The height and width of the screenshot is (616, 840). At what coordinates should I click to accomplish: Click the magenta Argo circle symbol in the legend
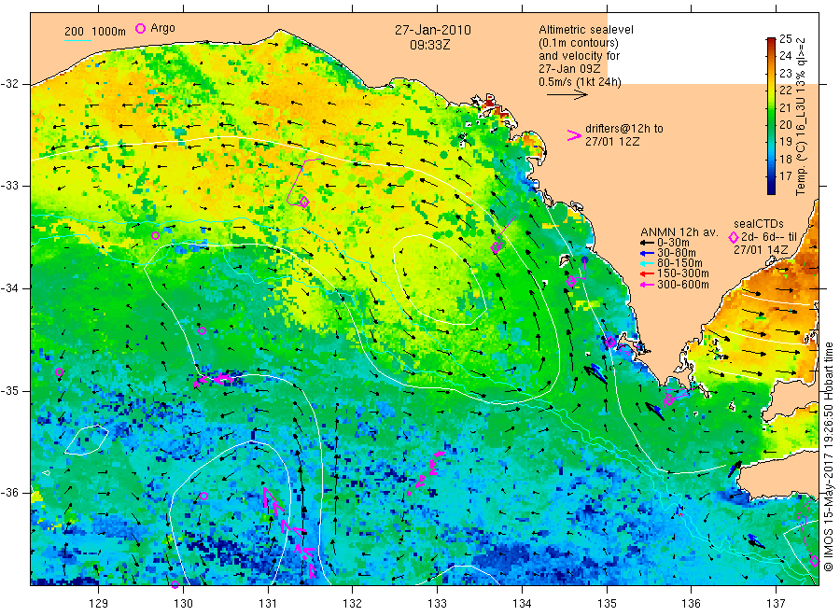point(140,28)
